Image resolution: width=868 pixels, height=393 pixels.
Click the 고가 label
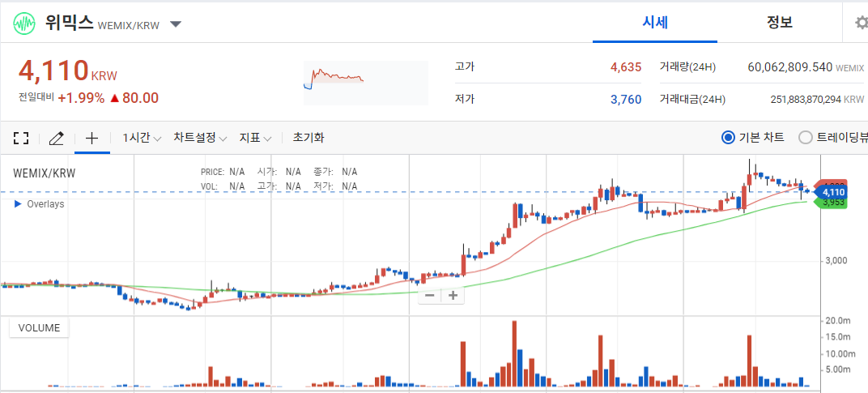click(x=465, y=66)
